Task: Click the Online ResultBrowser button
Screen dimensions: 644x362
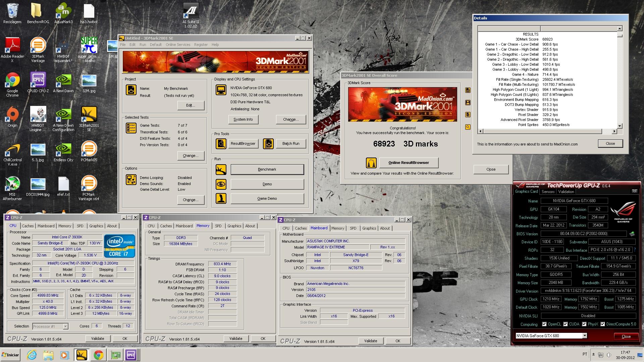Action: [x=409, y=163]
